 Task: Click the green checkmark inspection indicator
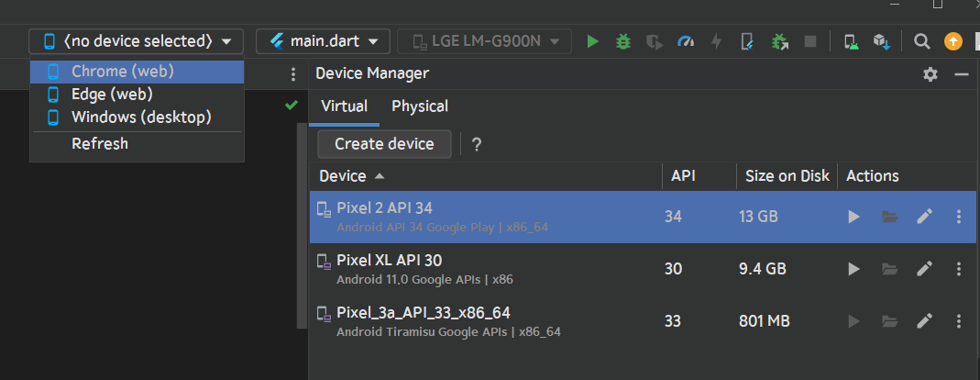tap(291, 106)
